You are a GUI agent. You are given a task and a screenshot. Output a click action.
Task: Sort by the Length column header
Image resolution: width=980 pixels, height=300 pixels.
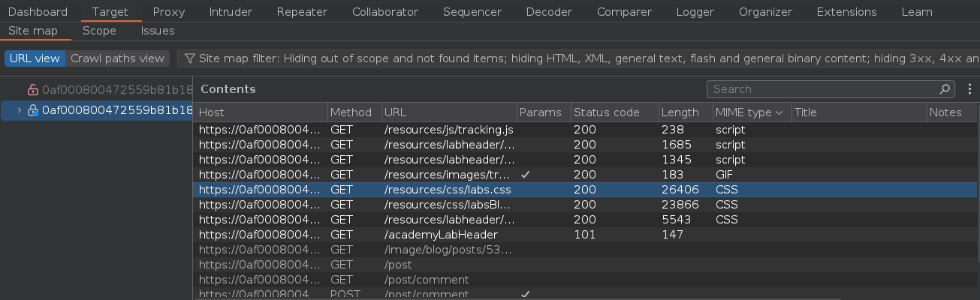click(x=680, y=112)
